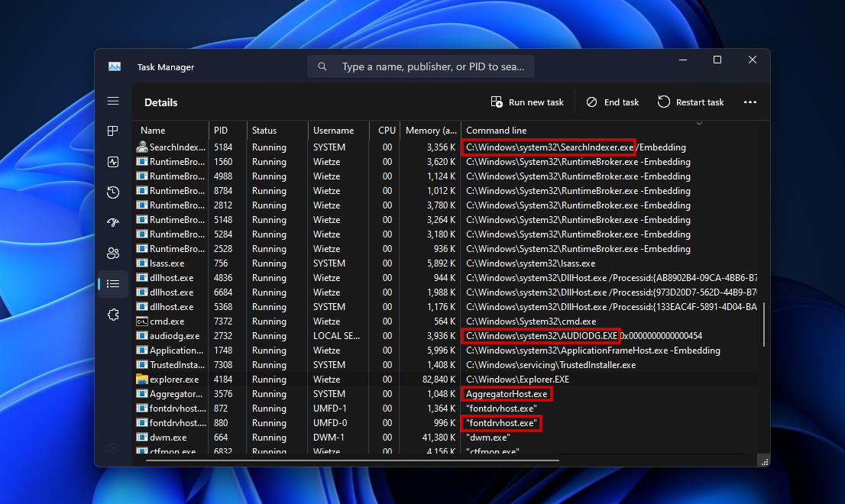Select the Application... process name
Screen dimensions: 845x504
pos(176,351)
